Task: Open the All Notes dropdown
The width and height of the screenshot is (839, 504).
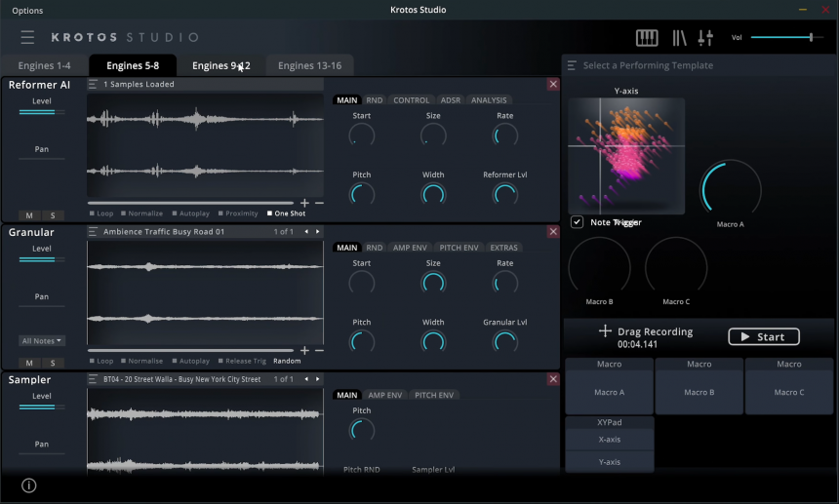Action: (x=42, y=340)
